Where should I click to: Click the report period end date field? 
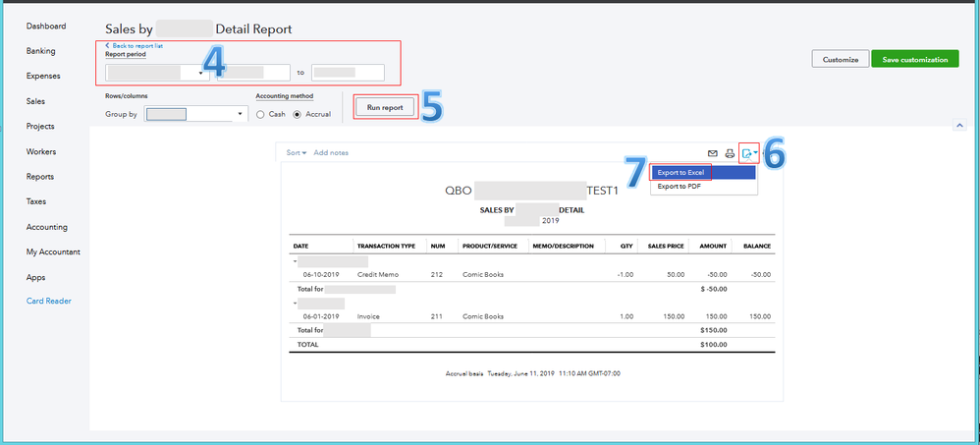(348, 73)
